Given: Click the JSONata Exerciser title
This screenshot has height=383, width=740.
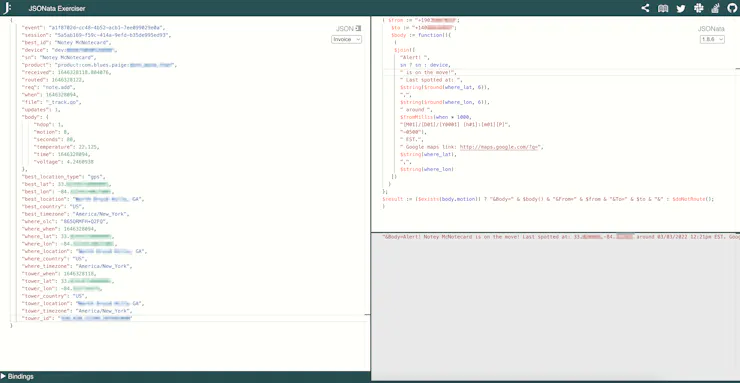Looking at the screenshot, I should [x=57, y=8].
